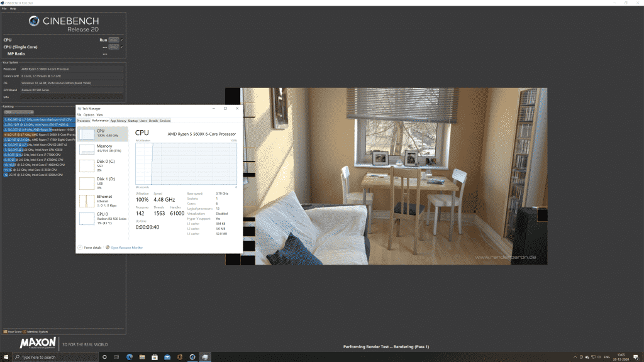Switch to Task Manager Processes tab

coord(84,121)
